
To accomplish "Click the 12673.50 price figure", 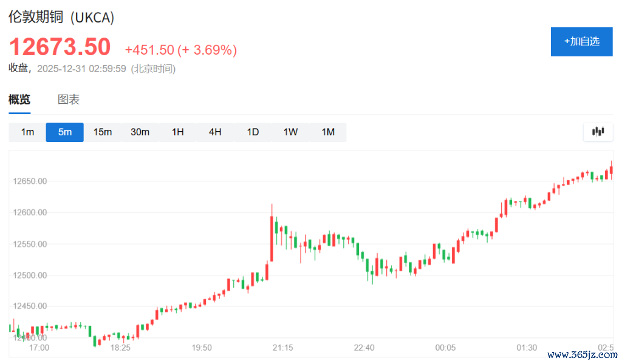I will (x=60, y=47).
